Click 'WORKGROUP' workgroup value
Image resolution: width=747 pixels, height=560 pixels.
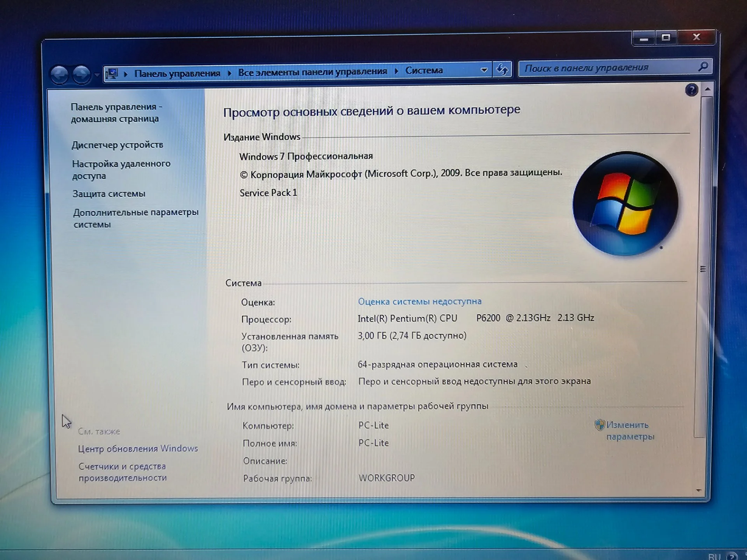[x=386, y=478]
